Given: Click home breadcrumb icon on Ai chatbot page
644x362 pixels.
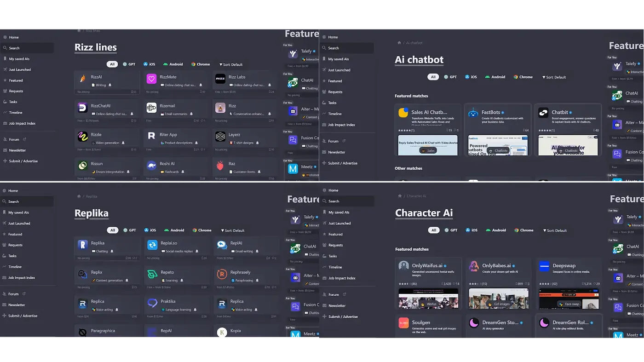Looking at the screenshot, I should pos(399,43).
